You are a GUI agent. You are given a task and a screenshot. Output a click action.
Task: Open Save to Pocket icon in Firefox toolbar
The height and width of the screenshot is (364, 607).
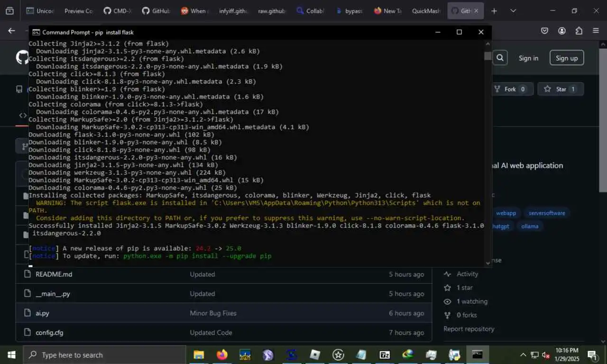click(545, 31)
